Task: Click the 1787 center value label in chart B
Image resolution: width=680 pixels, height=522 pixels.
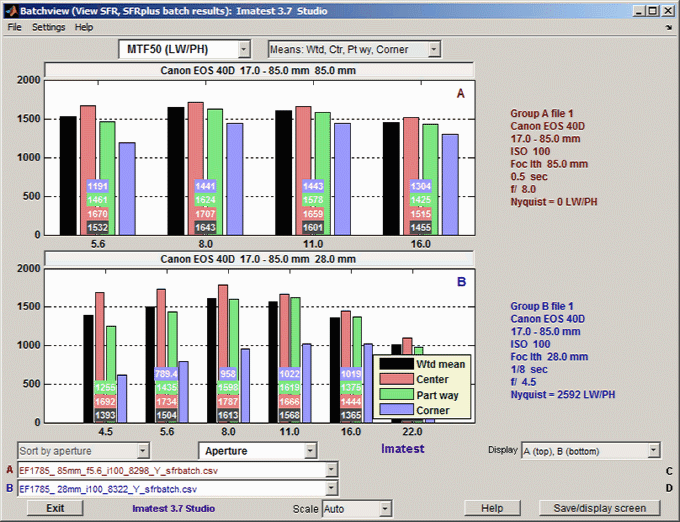Action: coord(228,401)
